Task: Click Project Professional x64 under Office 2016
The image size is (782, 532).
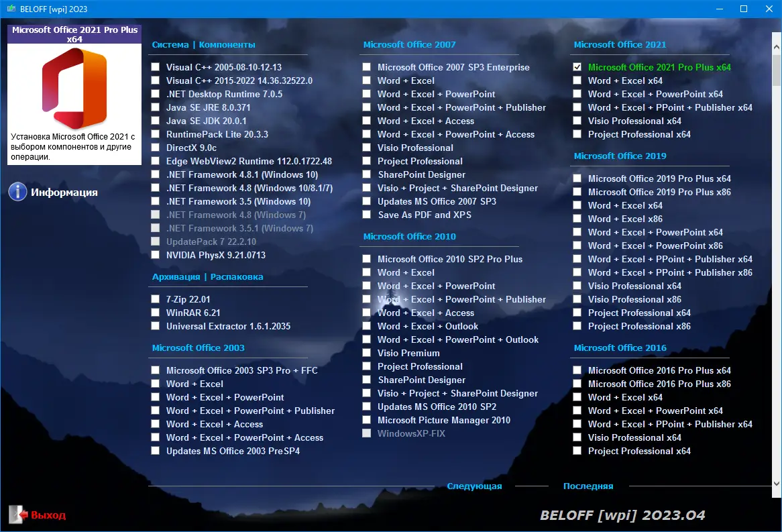Action: [x=639, y=451]
